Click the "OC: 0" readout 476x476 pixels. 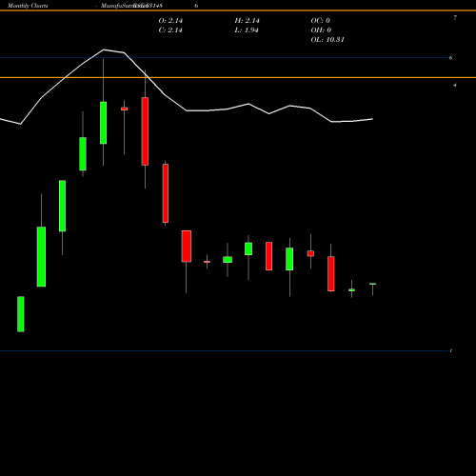321,21
